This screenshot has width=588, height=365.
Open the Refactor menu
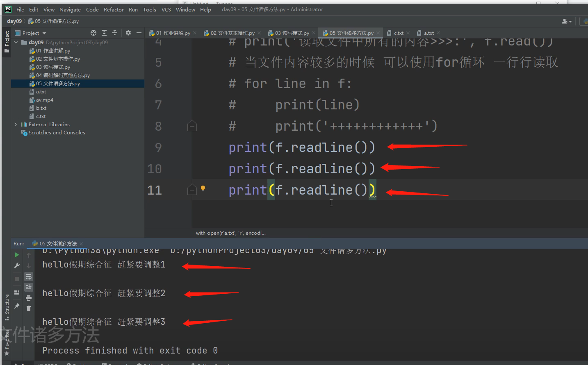click(x=114, y=9)
